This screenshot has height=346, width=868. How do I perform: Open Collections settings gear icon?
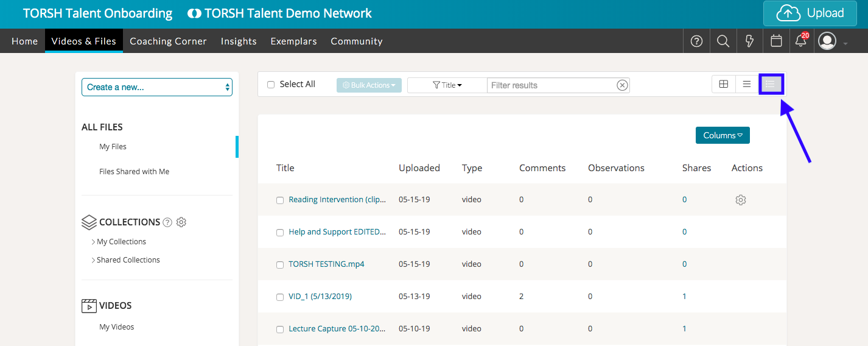pos(181,222)
